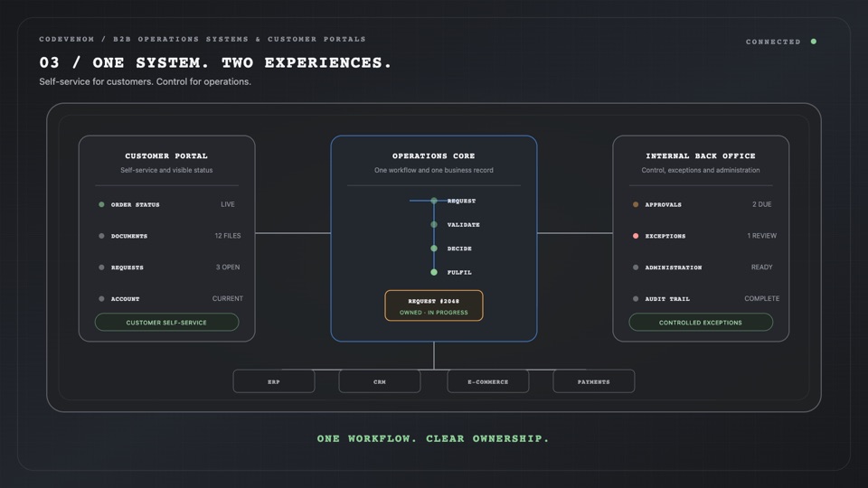This screenshot has width=868, height=488.
Task: Click the One Workflow. Clear Ownership. tagline
Action: pos(433,439)
